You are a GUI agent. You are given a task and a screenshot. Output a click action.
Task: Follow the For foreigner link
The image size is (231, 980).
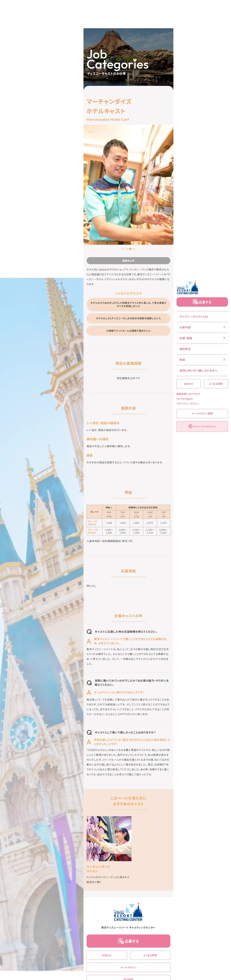(x=185, y=399)
